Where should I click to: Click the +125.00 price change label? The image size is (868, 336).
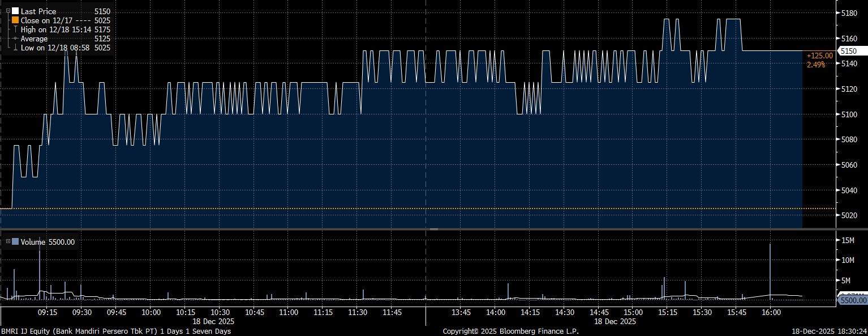(820, 56)
